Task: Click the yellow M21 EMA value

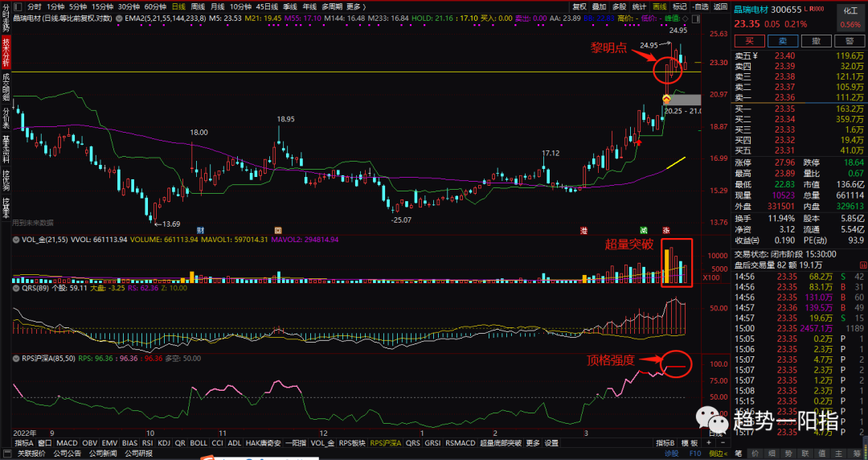Action: click(263, 18)
